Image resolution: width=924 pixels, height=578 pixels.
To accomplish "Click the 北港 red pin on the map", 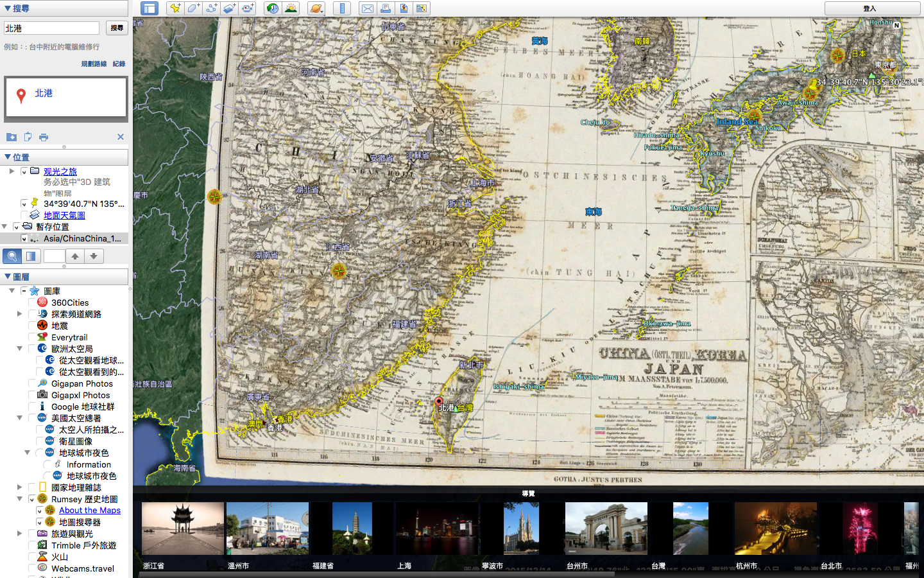I will click(439, 403).
